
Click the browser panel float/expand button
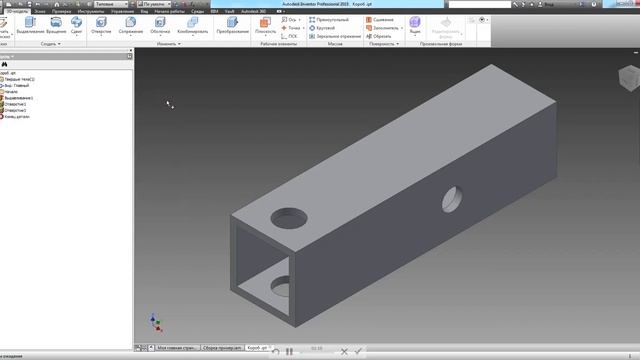[129, 56]
